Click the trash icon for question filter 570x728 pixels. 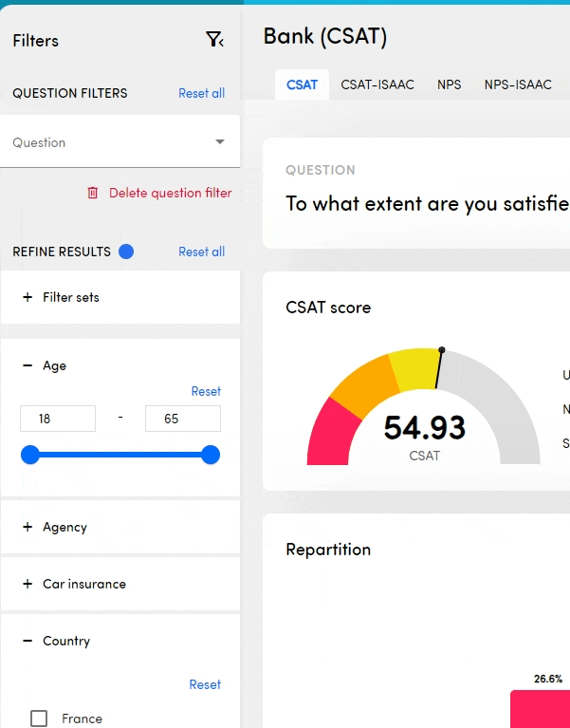coord(93,193)
